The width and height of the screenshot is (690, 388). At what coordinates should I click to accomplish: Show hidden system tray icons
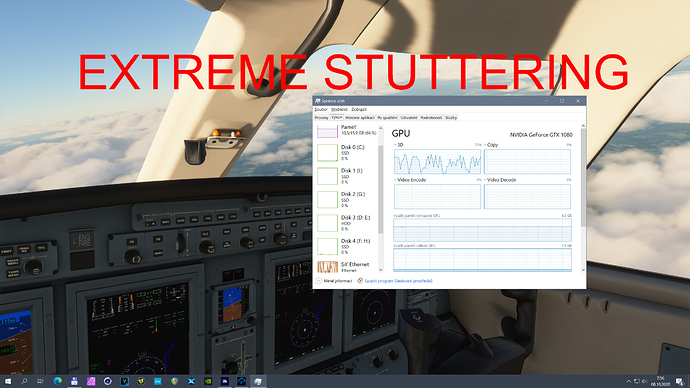pyautogui.click(x=628, y=381)
